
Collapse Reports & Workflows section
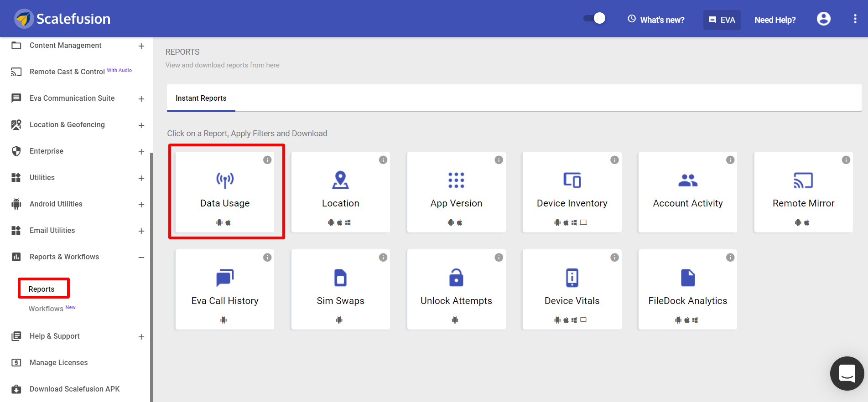141,258
